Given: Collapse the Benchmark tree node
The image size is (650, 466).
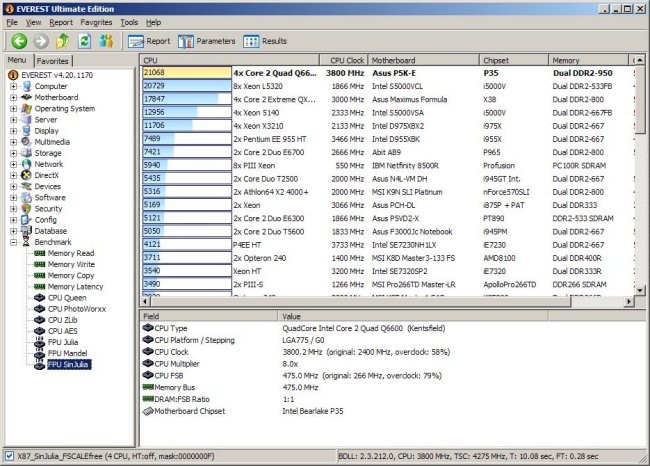Looking at the screenshot, I should 14,242.
